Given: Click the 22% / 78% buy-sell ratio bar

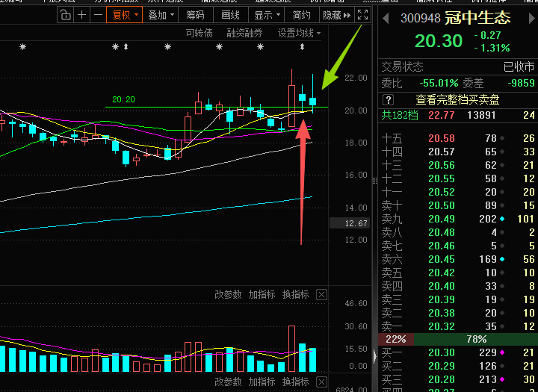Looking at the screenshot, I should coord(458,340).
